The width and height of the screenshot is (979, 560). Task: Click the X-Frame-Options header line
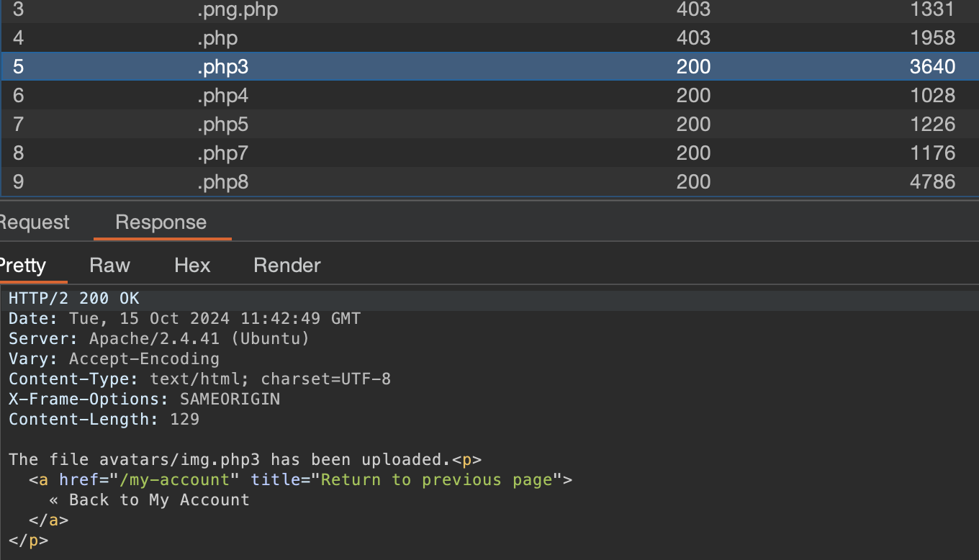click(144, 399)
